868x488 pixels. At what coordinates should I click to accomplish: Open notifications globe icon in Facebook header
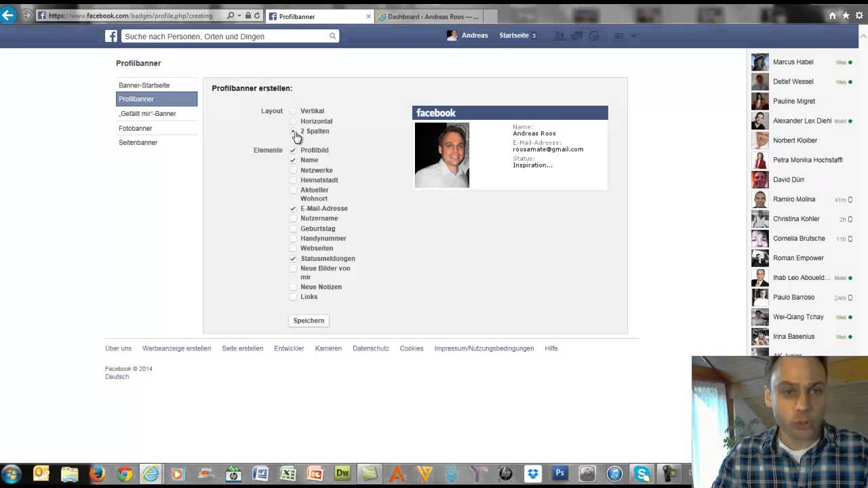click(x=594, y=36)
